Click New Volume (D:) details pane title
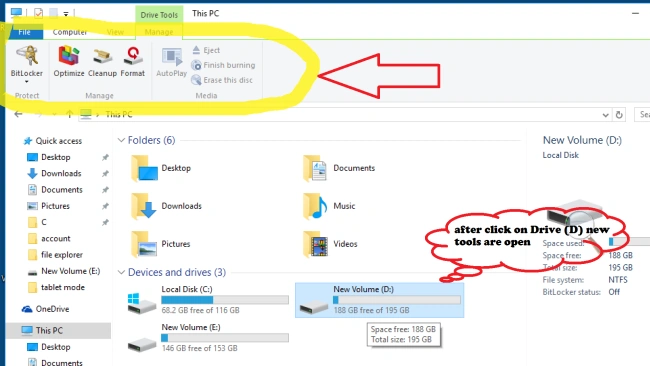Screen dimensions: 650x366 tap(582, 141)
